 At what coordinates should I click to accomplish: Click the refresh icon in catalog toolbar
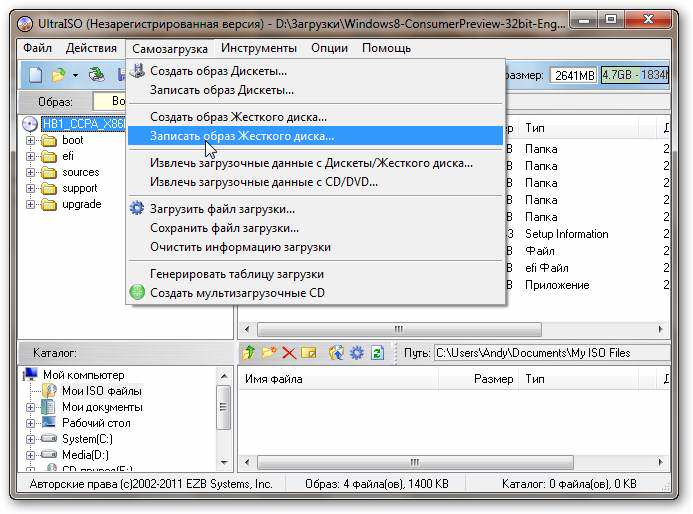[377, 353]
